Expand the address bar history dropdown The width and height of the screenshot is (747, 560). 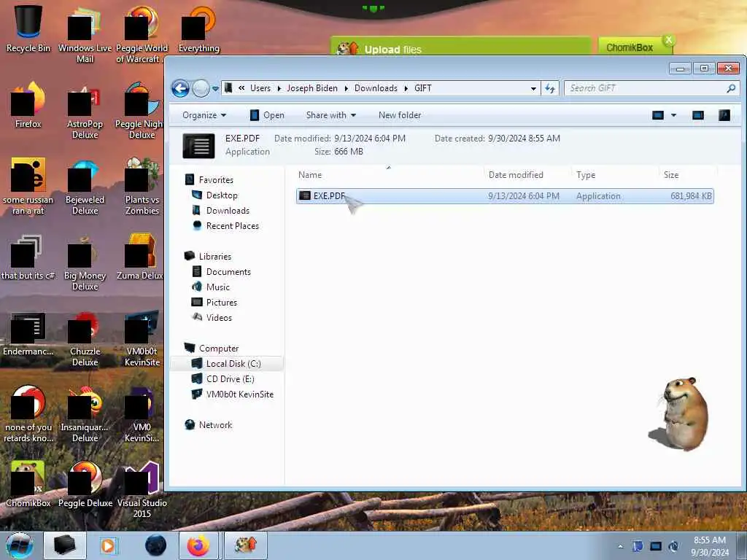point(533,88)
